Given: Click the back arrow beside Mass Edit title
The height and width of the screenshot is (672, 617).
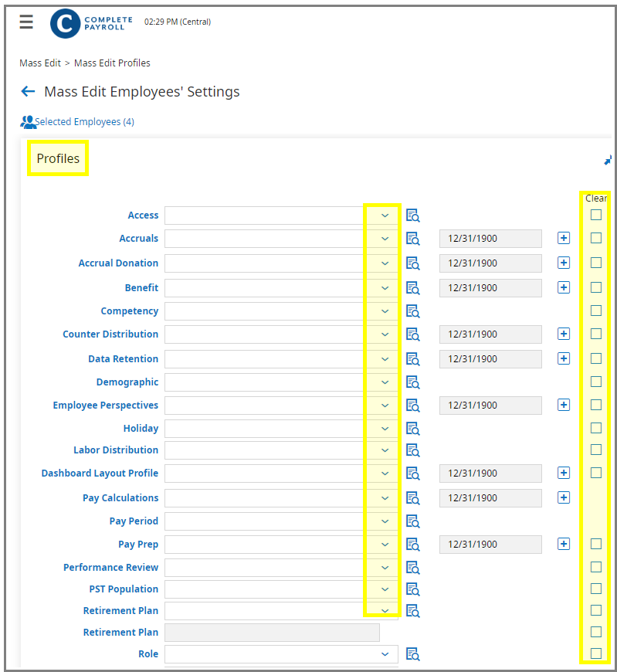Looking at the screenshot, I should (28, 91).
